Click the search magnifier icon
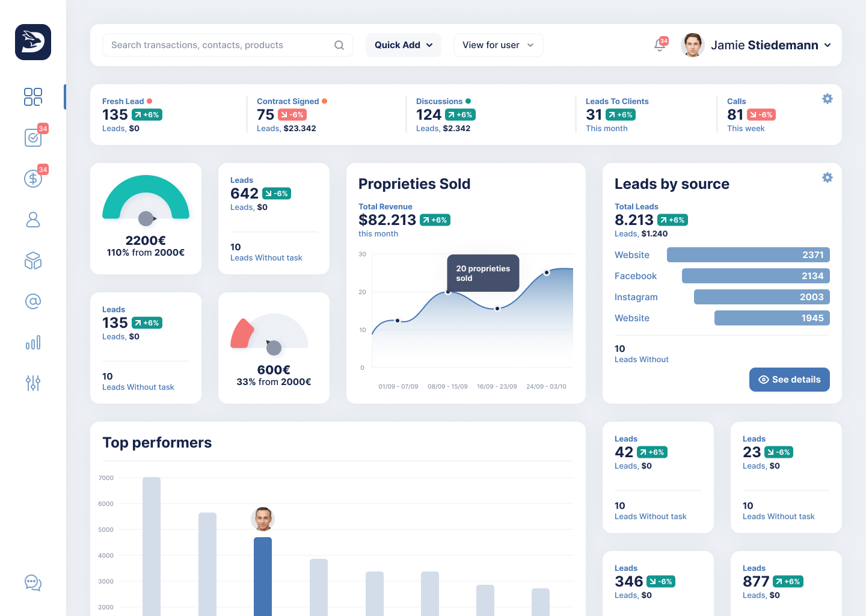 tap(339, 45)
